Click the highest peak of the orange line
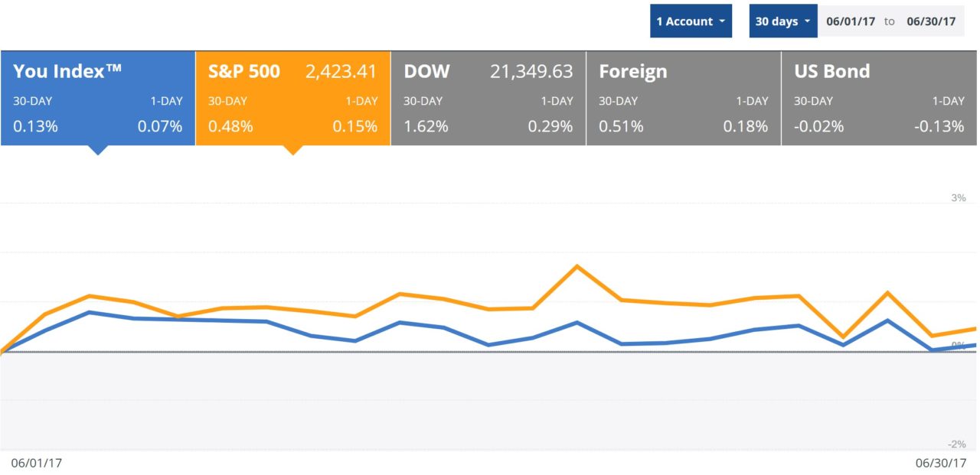 click(x=577, y=266)
